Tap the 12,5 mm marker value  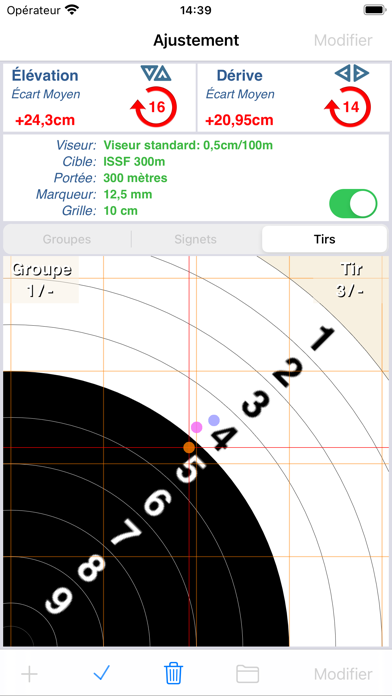click(x=127, y=194)
